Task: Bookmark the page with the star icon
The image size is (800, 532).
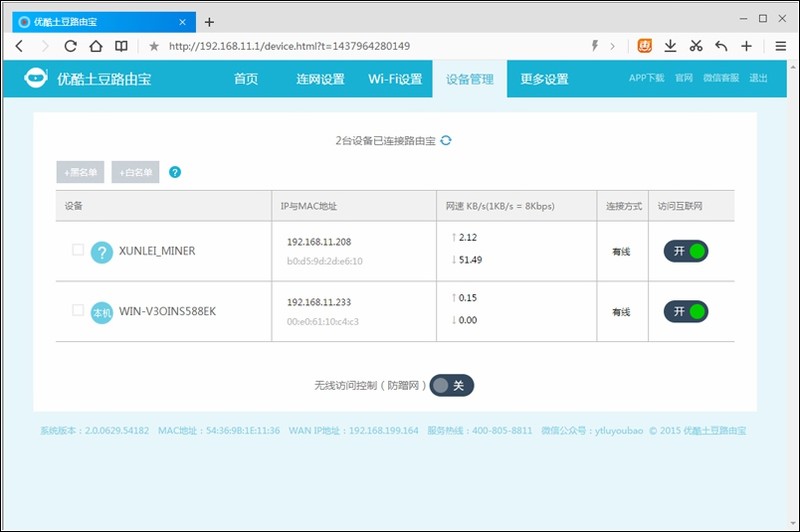Action: tap(154, 46)
